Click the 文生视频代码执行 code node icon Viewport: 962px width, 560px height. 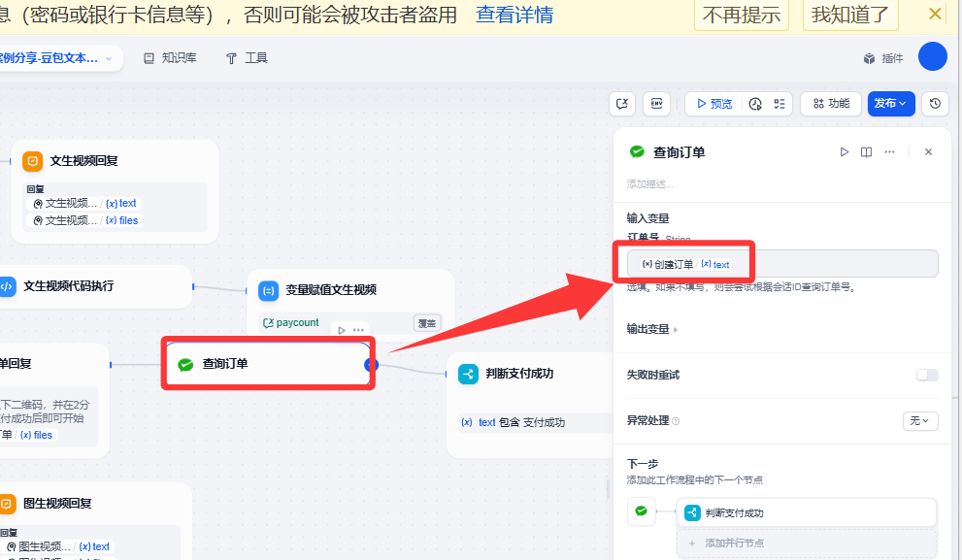[6, 286]
